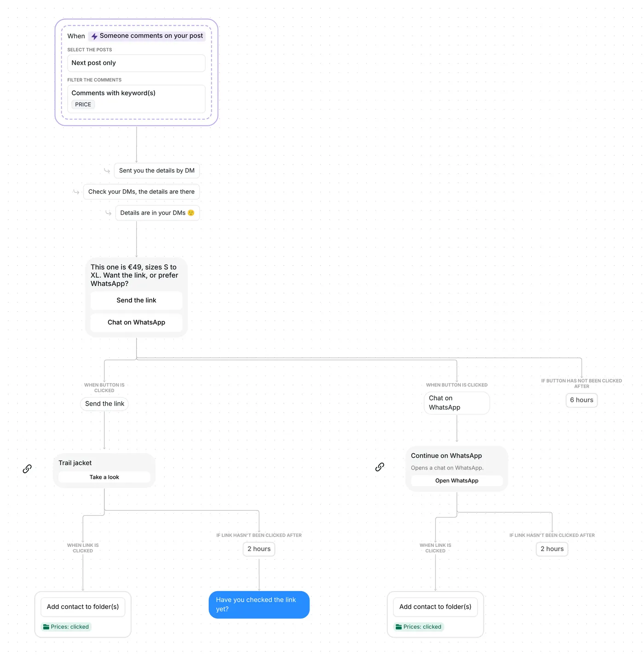Select "Check your DMs, the details are there" reply

click(x=141, y=192)
